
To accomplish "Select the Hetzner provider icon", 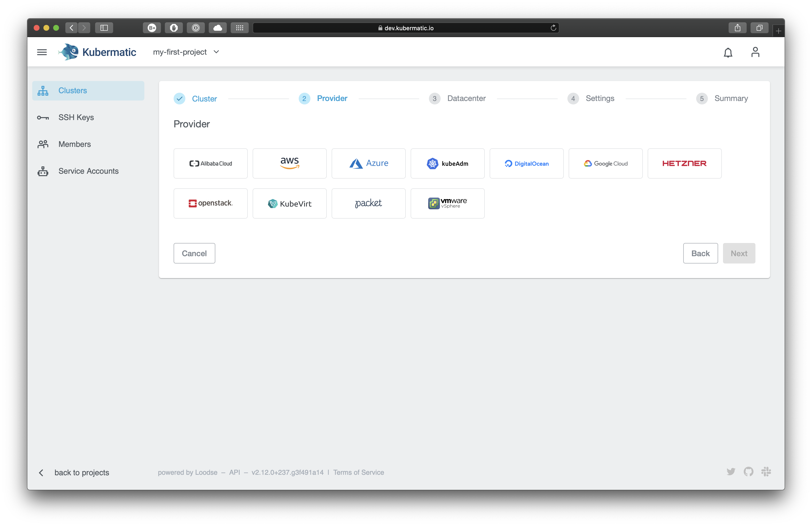I will (x=684, y=163).
